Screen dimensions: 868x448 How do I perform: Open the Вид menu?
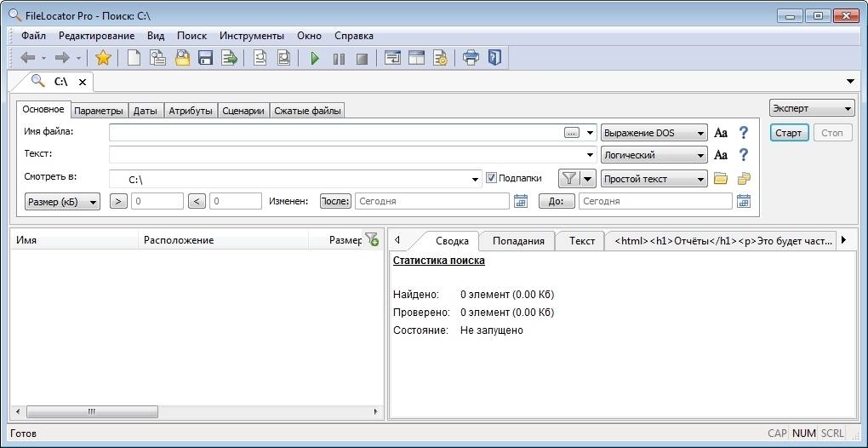coord(156,36)
